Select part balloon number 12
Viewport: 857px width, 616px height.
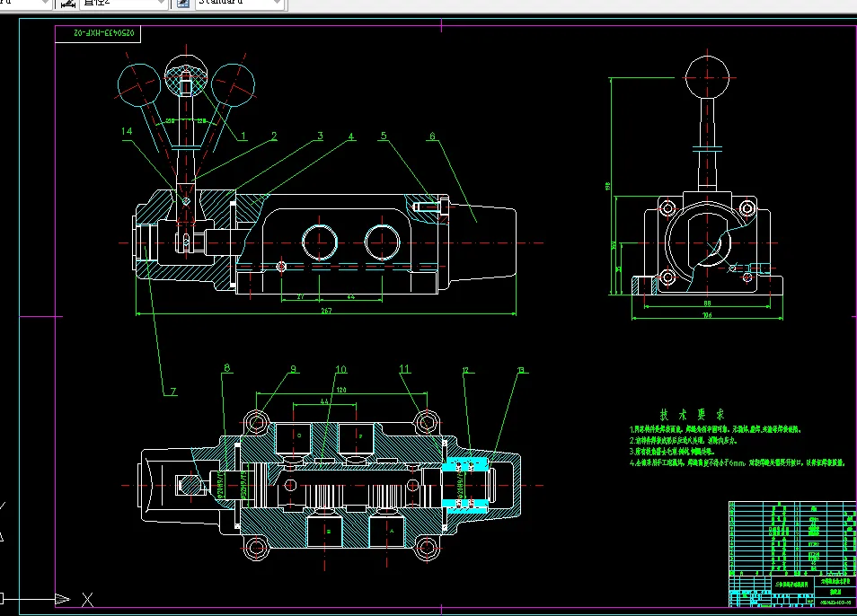tap(465, 370)
